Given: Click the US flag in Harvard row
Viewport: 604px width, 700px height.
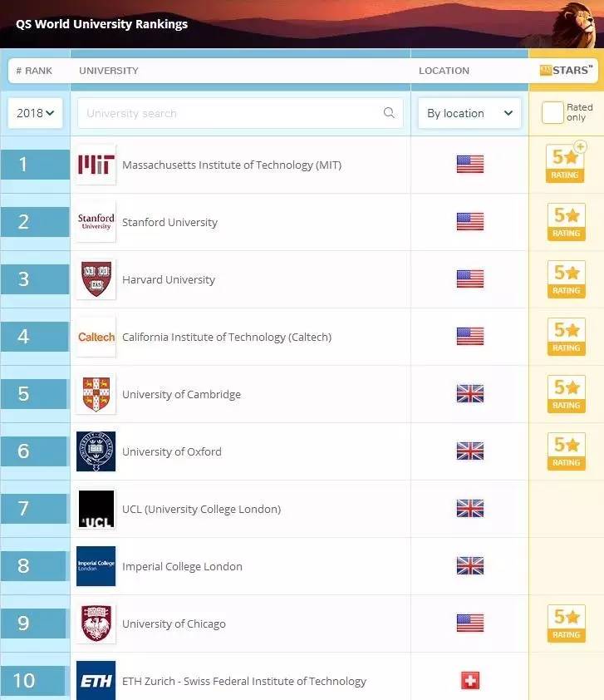Looking at the screenshot, I should (x=470, y=279).
